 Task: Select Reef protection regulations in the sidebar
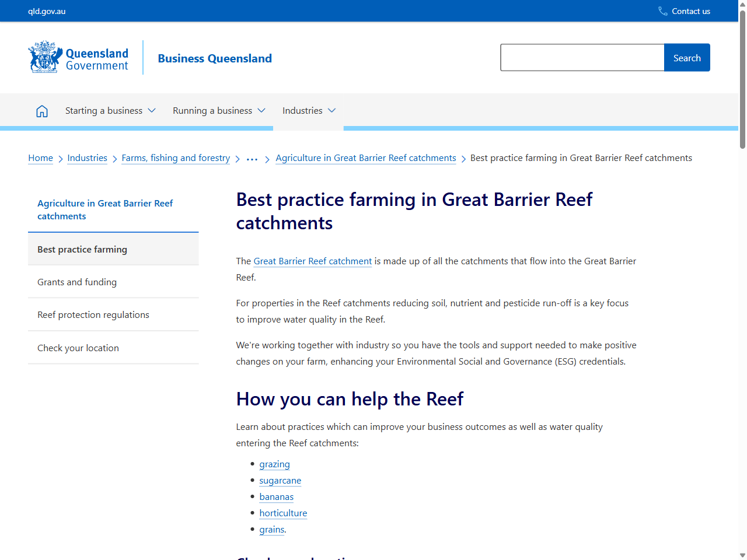(x=93, y=314)
